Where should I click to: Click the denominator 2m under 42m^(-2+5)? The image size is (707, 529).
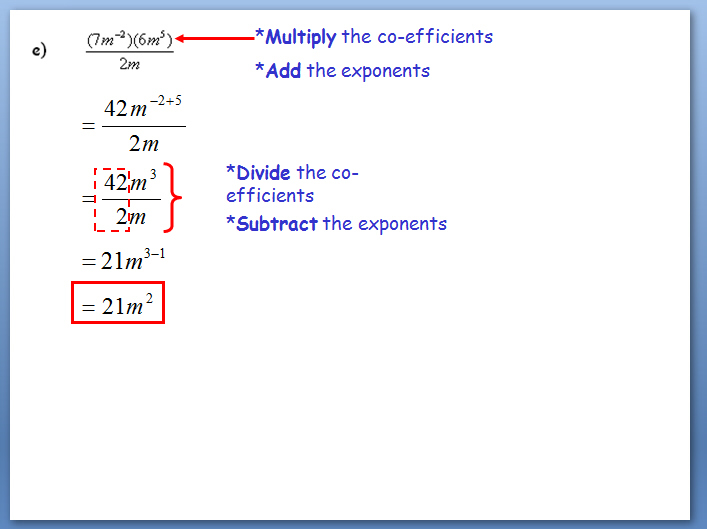click(x=142, y=143)
